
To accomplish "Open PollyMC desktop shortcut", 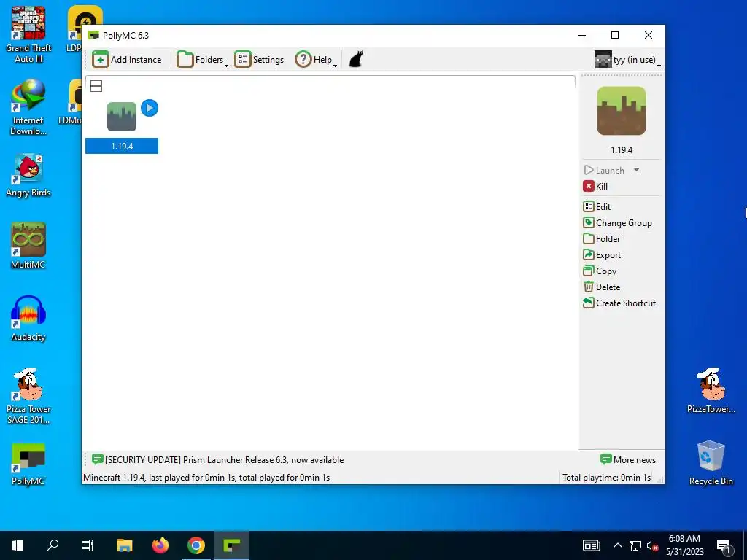I will [x=28, y=464].
